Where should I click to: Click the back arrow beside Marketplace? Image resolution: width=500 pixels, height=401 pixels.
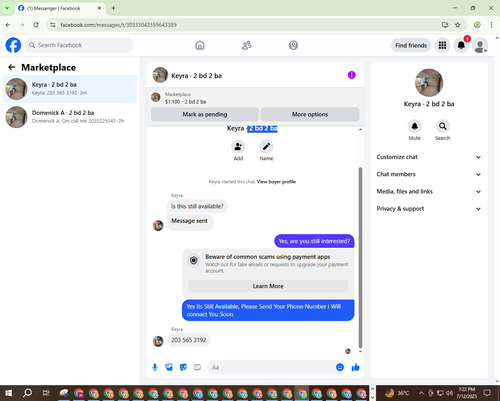(12, 67)
